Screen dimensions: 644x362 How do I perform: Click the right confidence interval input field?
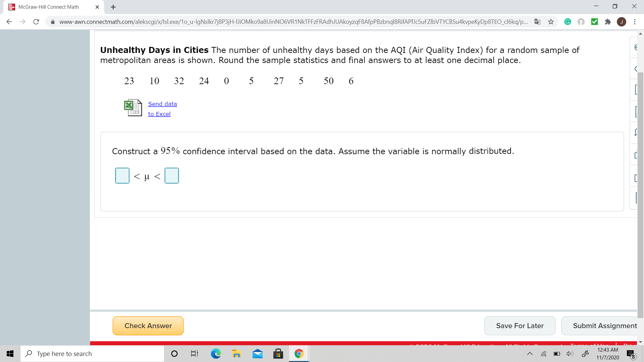pyautogui.click(x=172, y=176)
